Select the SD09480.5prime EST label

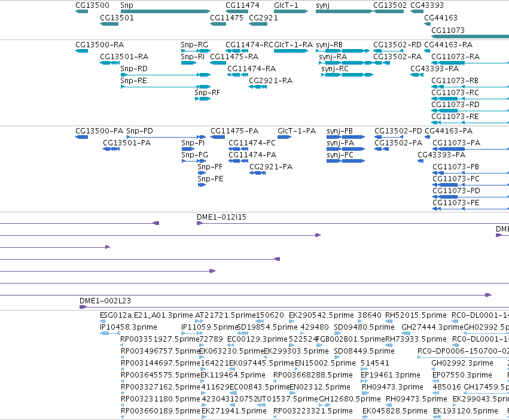[364, 327]
